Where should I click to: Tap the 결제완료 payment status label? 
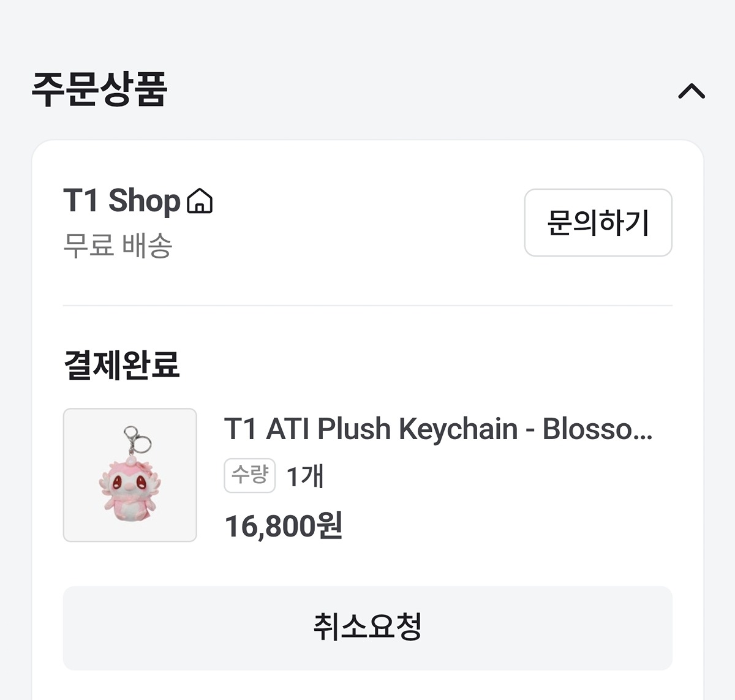[x=121, y=365]
